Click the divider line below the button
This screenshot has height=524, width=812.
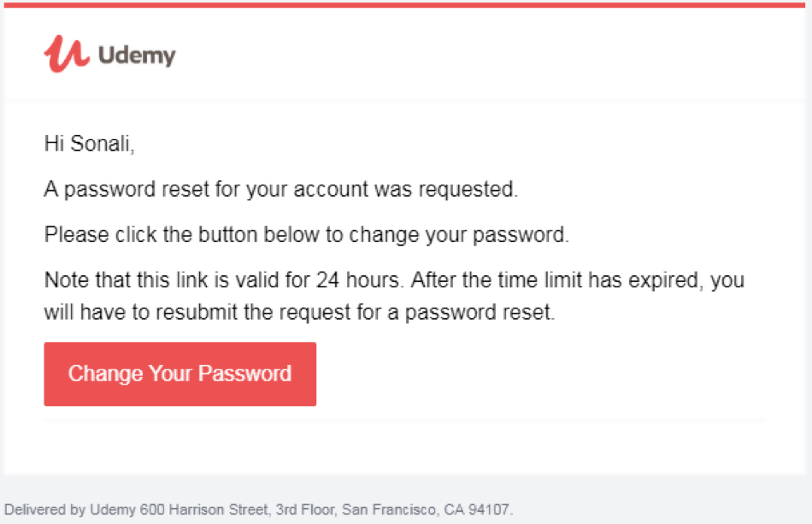tap(406, 418)
